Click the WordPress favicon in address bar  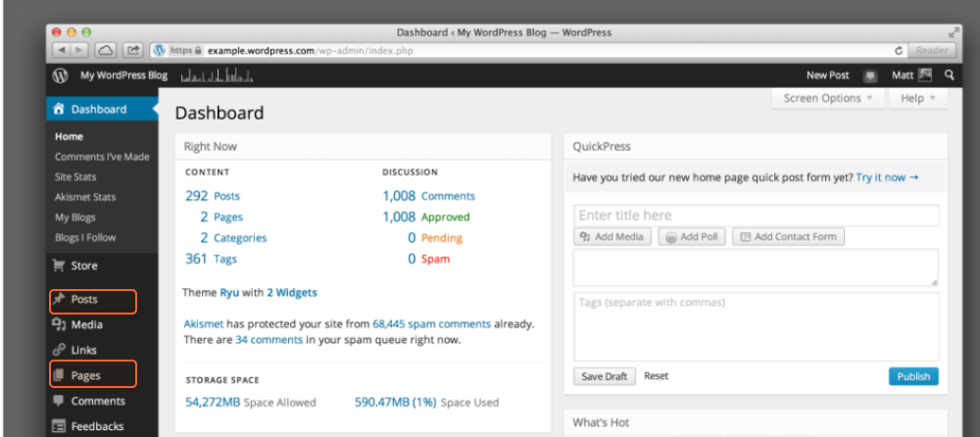pos(160,51)
